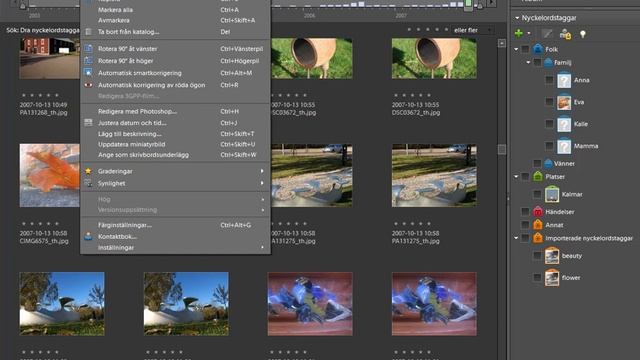The width and height of the screenshot is (640, 360).
Task: Click the calendar icon beside Justera datum
Action: click(x=88, y=122)
